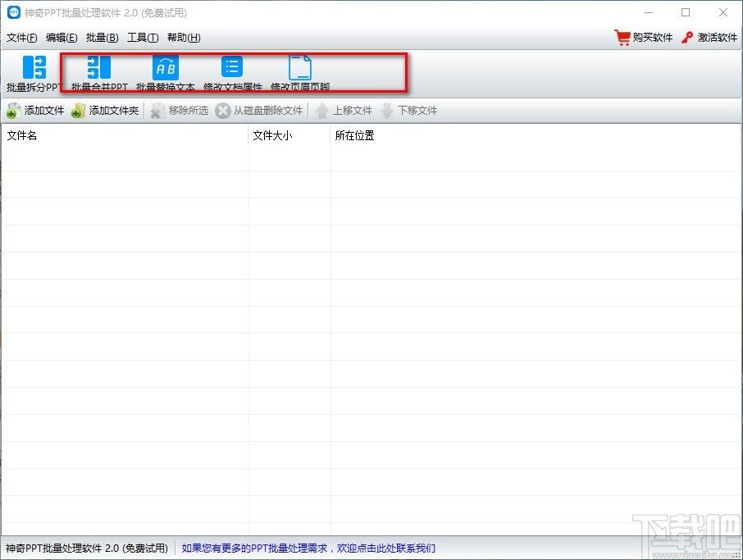Open the batch merge PPT tool

pyautogui.click(x=99, y=73)
